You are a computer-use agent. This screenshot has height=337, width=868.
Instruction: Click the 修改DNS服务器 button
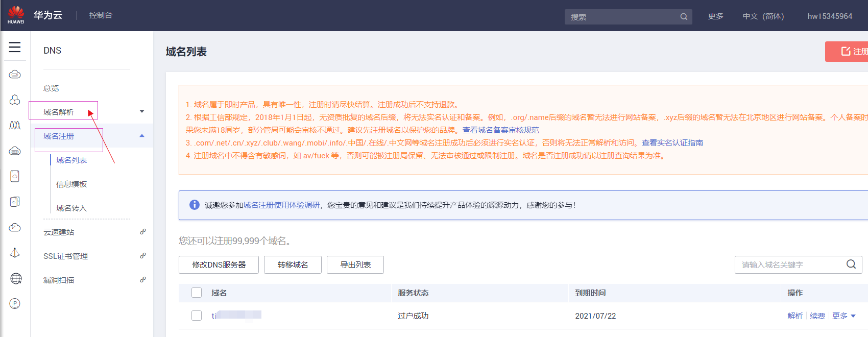pyautogui.click(x=219, y=264)
